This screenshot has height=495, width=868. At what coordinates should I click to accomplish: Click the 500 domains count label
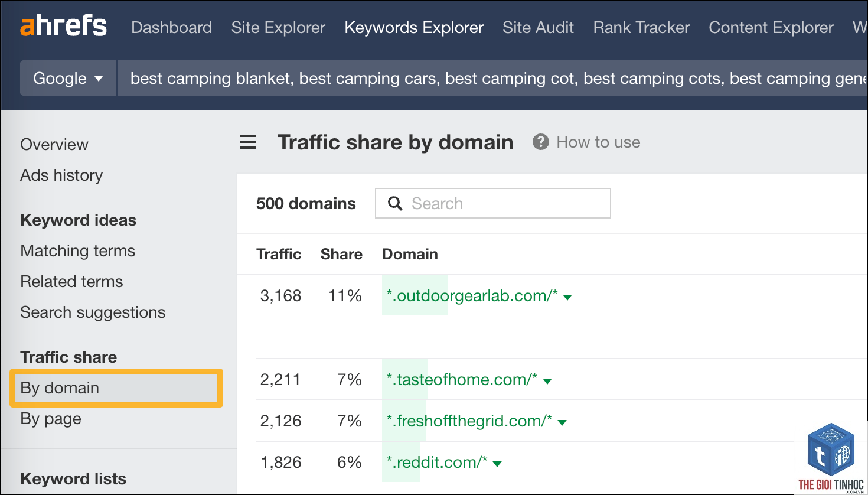point(306,204)
